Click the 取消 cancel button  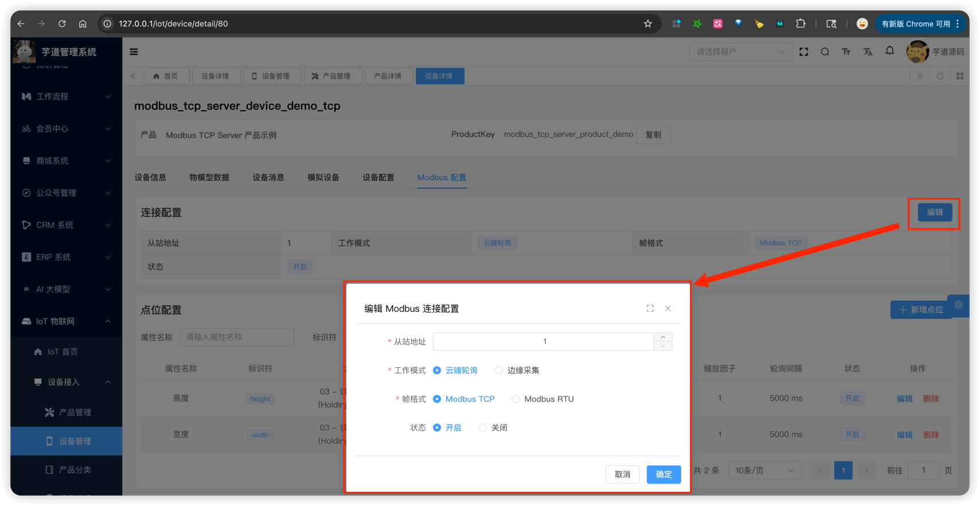622,474
